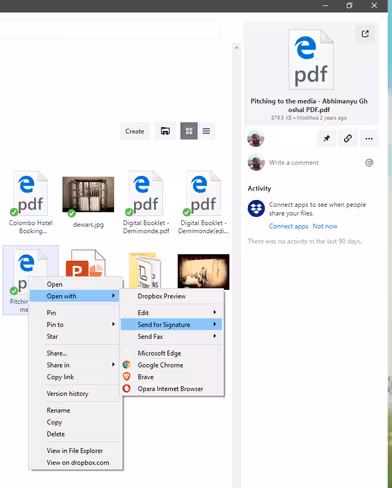Select the yellow folder icon

click(x=145, y=271)
